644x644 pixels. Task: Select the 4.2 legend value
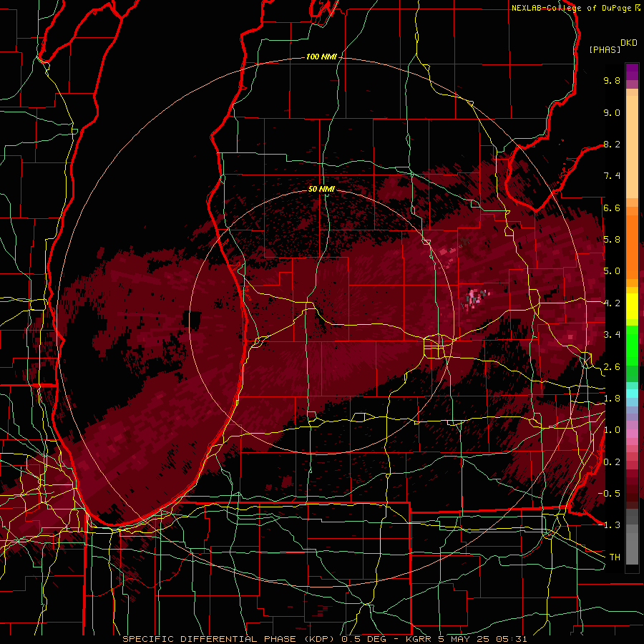tap(612, 303)
